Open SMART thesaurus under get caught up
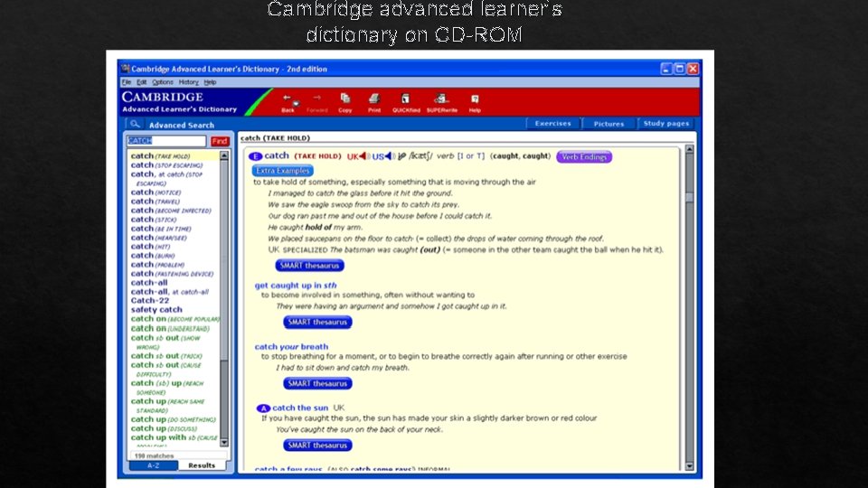The image size is (868, 488). (317, 322)
